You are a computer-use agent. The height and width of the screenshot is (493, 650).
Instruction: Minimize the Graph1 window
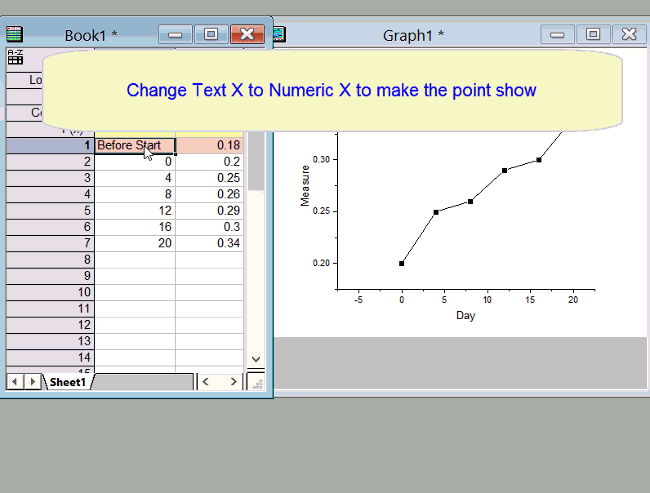click(x=558, y=34)
